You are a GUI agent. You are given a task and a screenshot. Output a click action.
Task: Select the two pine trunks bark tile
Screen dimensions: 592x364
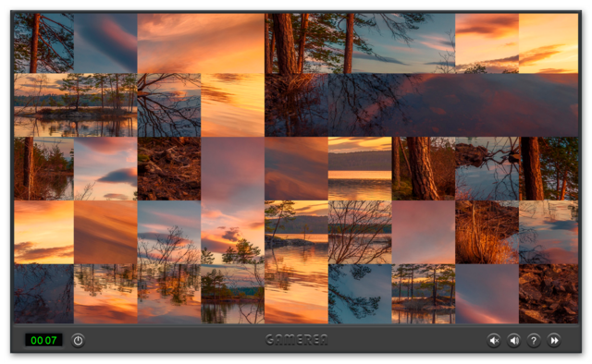(x=424, y=169)
